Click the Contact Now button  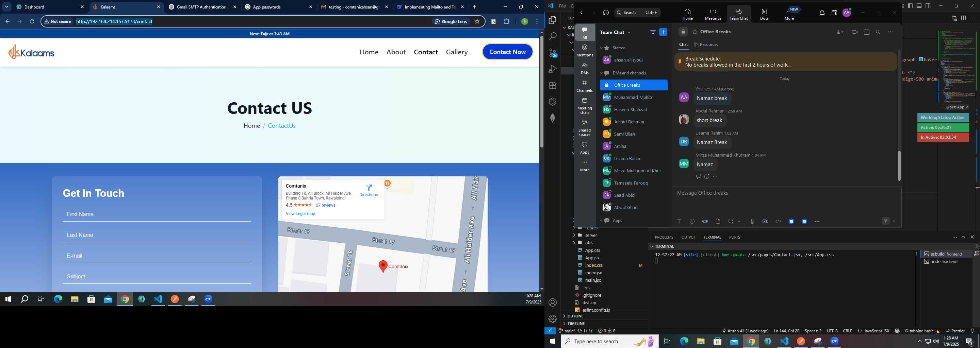(507, 52)
